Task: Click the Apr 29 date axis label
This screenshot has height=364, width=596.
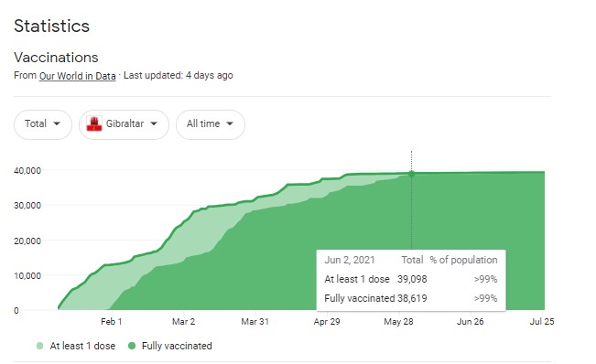Action: coord(327,322)
